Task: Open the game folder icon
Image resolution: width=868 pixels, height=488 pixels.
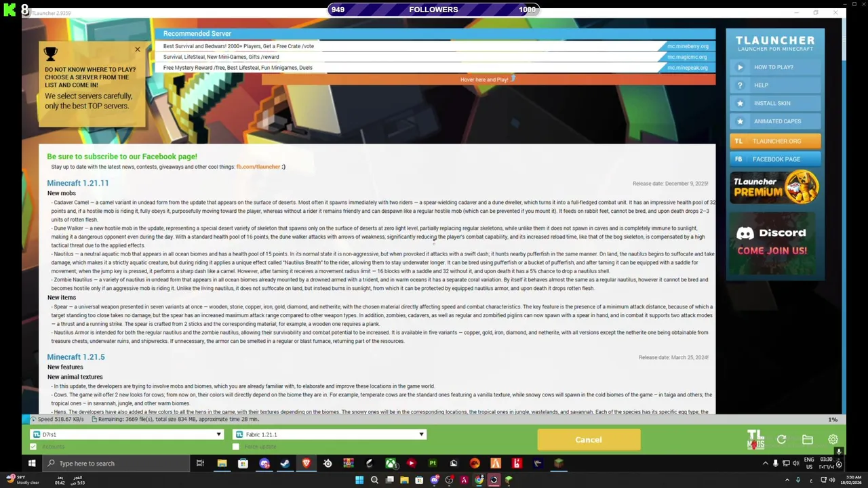Action: coord(807,440)
